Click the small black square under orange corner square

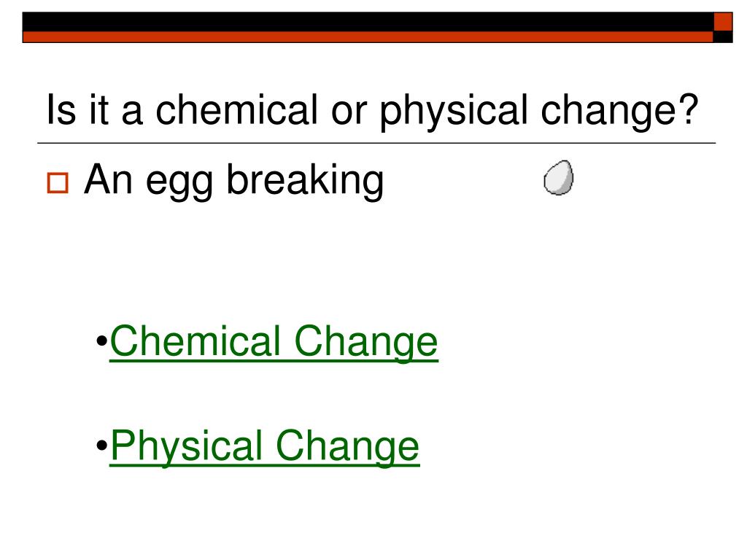(x=723, y=37)
